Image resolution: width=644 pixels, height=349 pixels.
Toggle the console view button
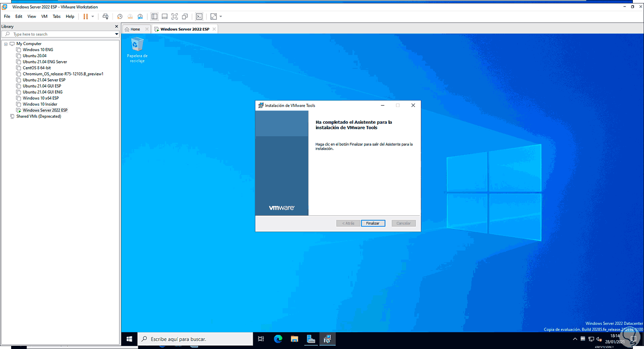(x=199, y=16)
